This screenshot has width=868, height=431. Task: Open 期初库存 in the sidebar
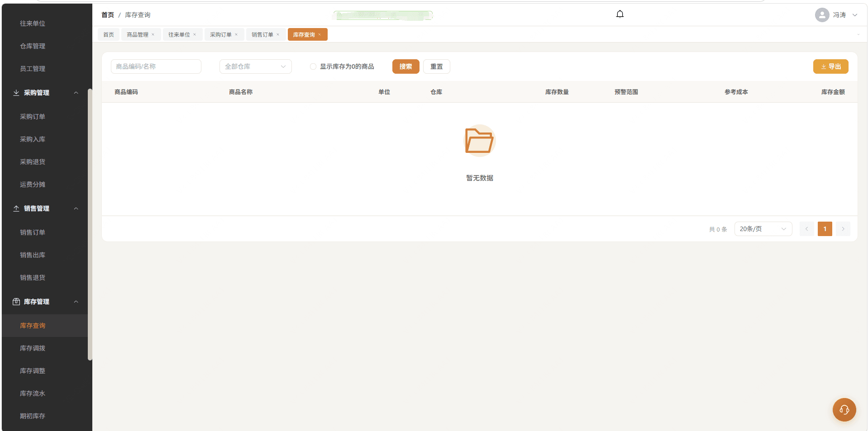click(33, 416)
